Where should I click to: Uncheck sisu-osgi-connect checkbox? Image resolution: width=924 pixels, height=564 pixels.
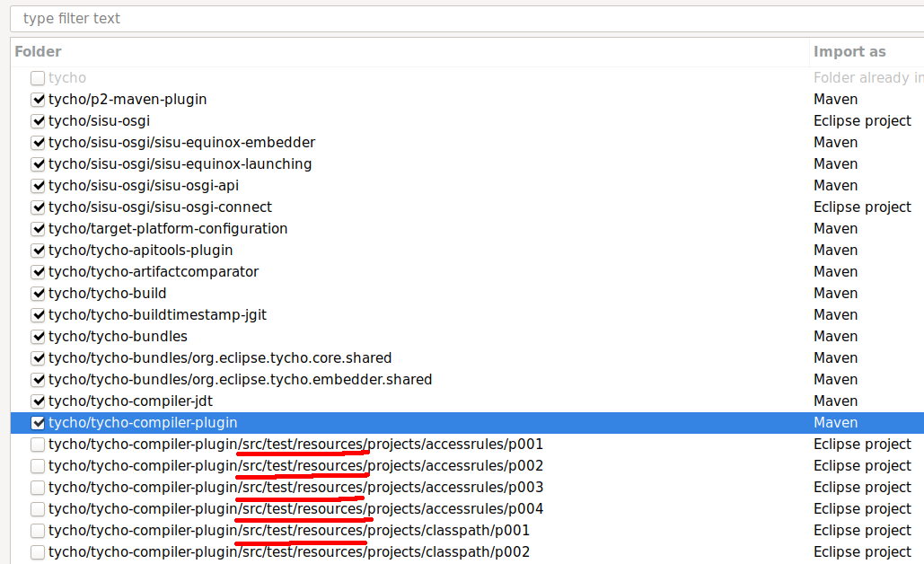point(38,207)
